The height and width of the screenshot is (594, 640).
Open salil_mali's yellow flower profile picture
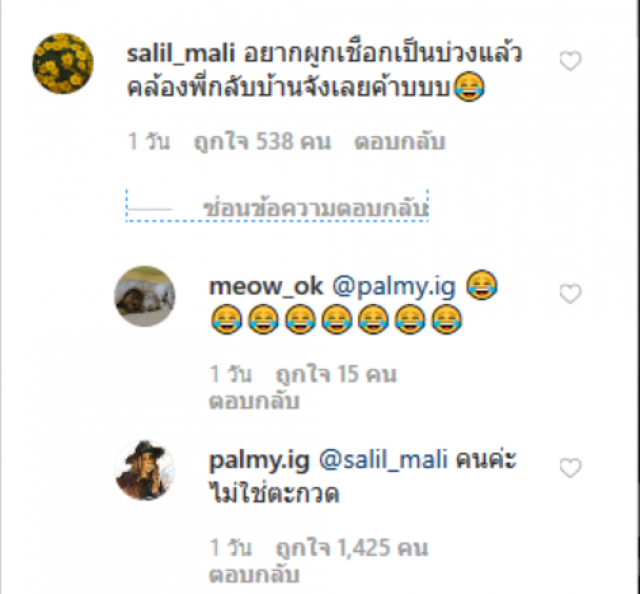tap(63, 63)
